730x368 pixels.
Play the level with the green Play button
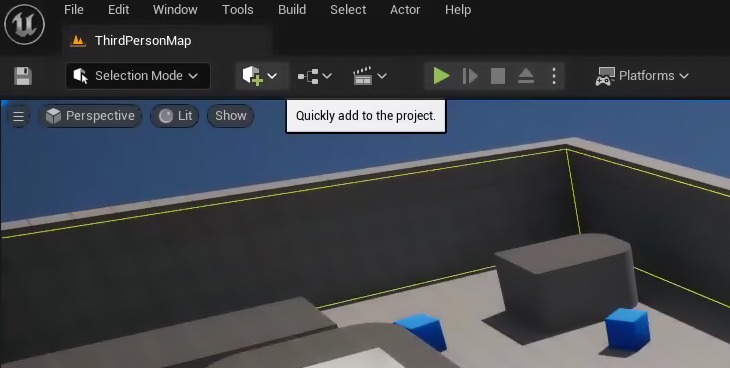point(441,76)
